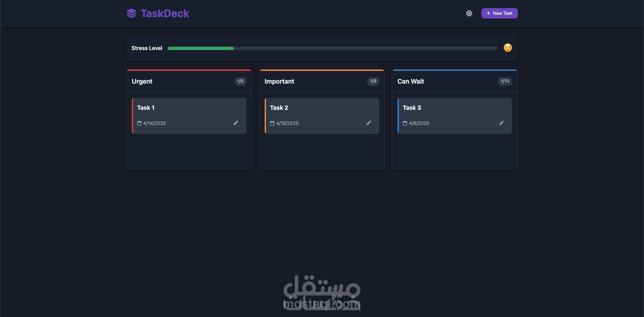This screenshot has width=644, height=317.
Task: Click the calendar icon next to 4/14/2025
Action: 139,123
